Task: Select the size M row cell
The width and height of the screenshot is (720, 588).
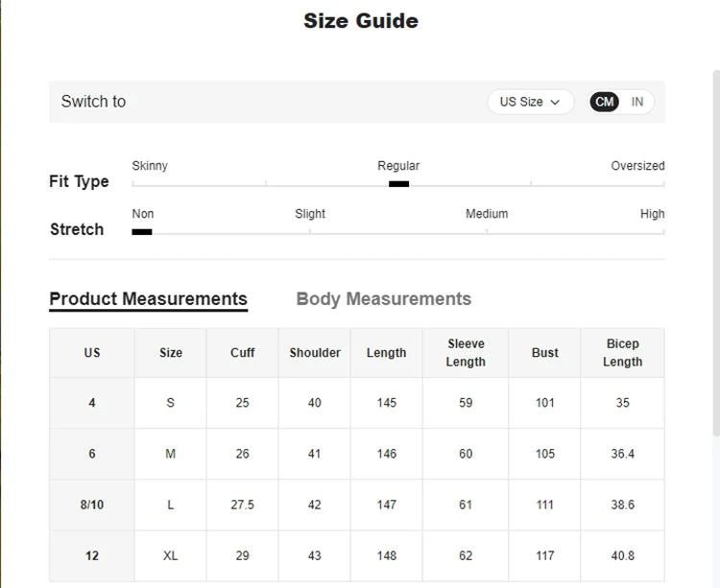Action: 171,454
